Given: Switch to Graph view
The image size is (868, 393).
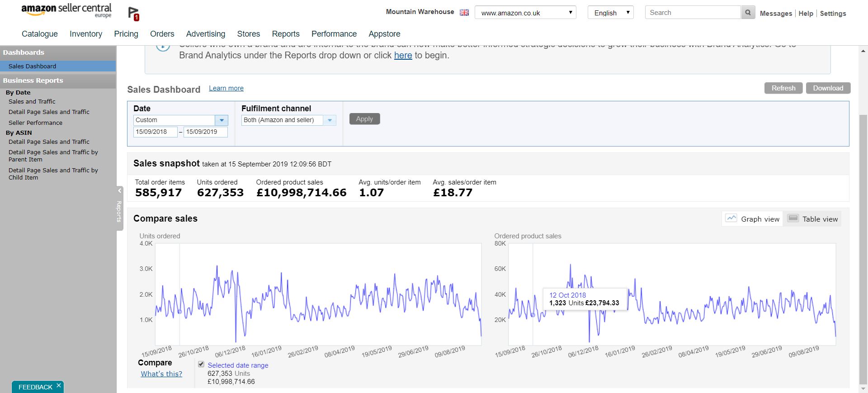Looking at the screenshot, I should 753,219.
